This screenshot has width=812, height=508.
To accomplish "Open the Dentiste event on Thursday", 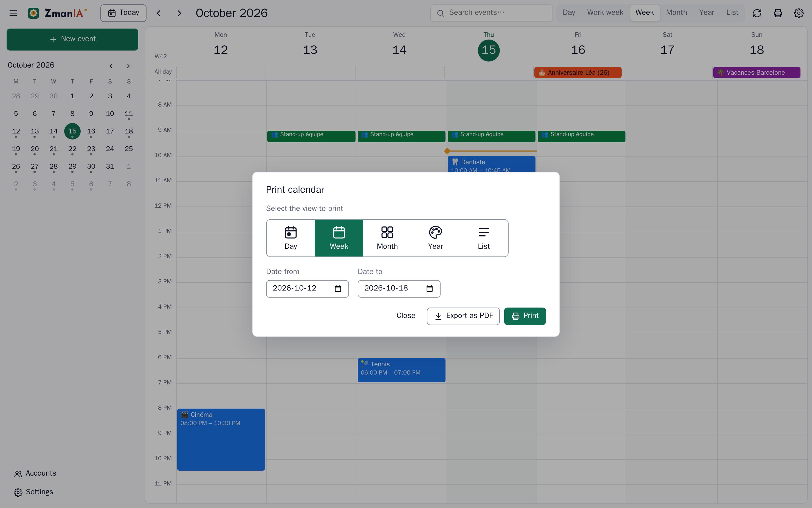I will (491, 164).
